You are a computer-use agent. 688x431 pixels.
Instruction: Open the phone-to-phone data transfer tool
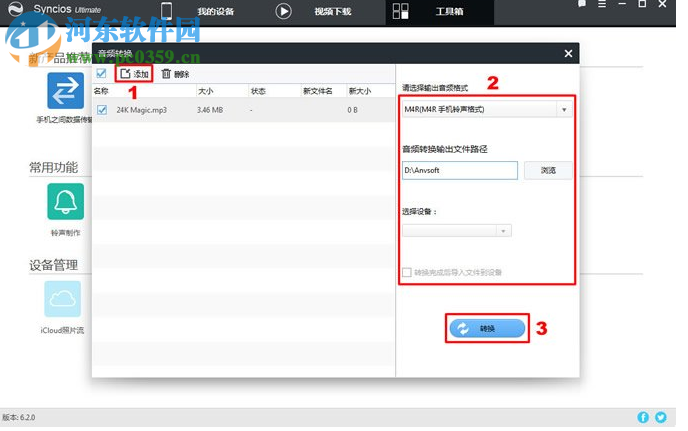click(65, 90)
